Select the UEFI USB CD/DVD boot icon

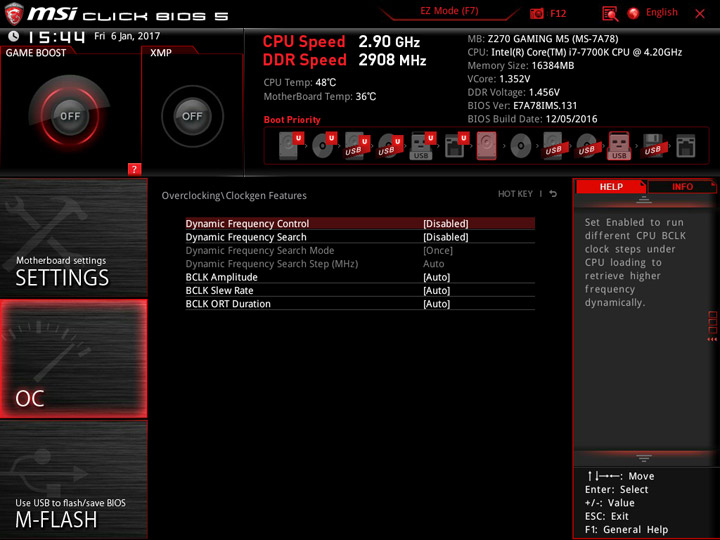[x=390, y=146]
